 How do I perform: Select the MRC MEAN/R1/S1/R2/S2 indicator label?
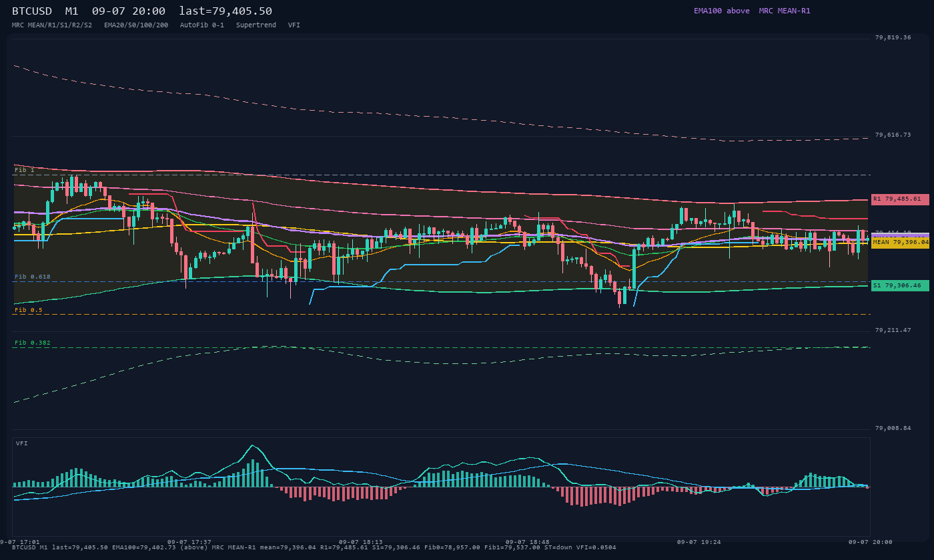coord(52,25)
